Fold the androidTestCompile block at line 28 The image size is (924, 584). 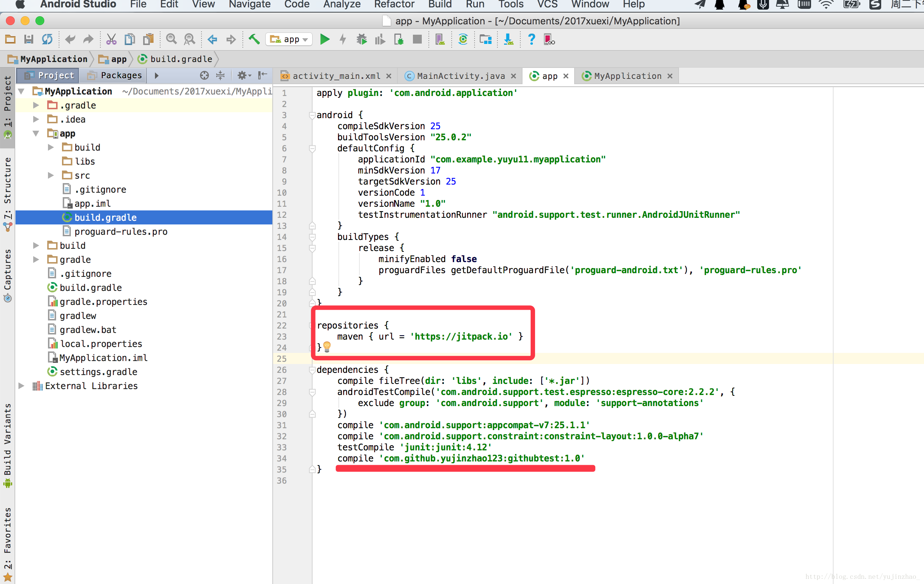pyautogui.click(x=312, y=392)
